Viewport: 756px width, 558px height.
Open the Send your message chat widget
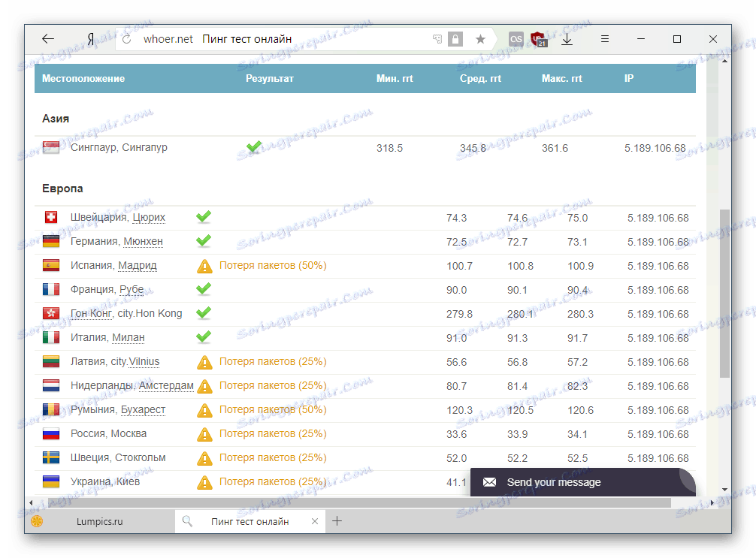[583, 482]
